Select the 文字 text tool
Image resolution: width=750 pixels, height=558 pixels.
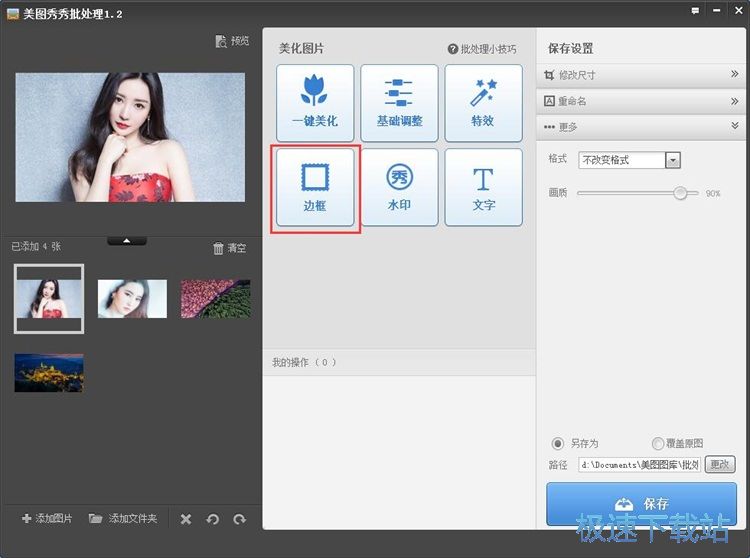pyautogui.click(x=483, y=188)
